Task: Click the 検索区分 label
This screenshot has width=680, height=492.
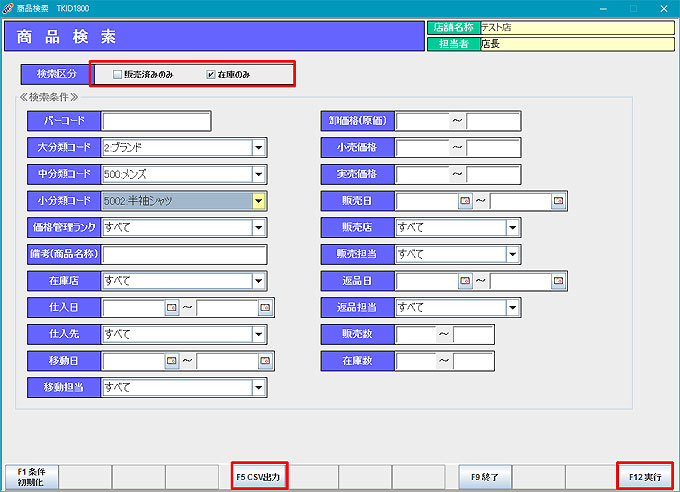Action: (56, 74)
